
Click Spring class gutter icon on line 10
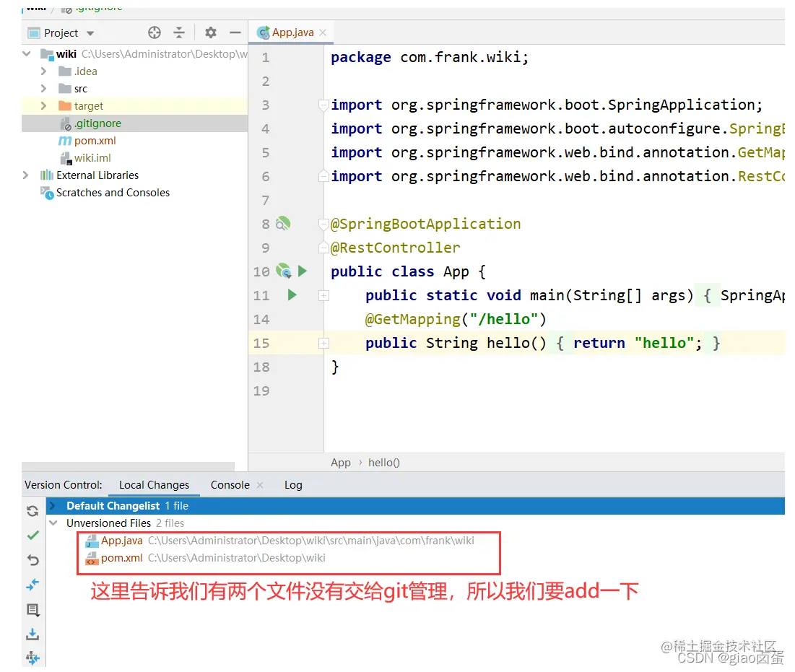point(284,271)
